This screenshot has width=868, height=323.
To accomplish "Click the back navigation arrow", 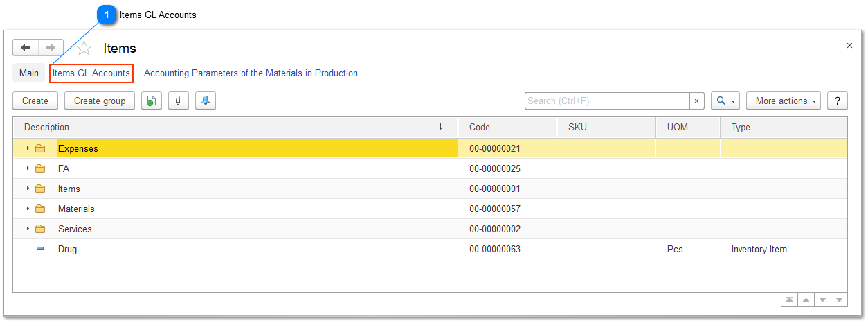I will pyautogui.click(x=26, y=48).
